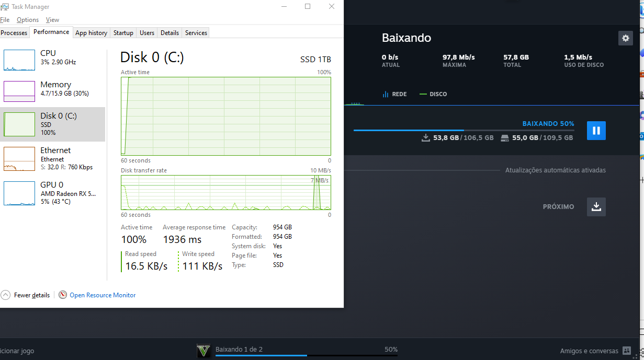Click the 1,5 Mb/s USO DE DISCO stat
This screenshot has width=644, height=360.
pos(584,61)
